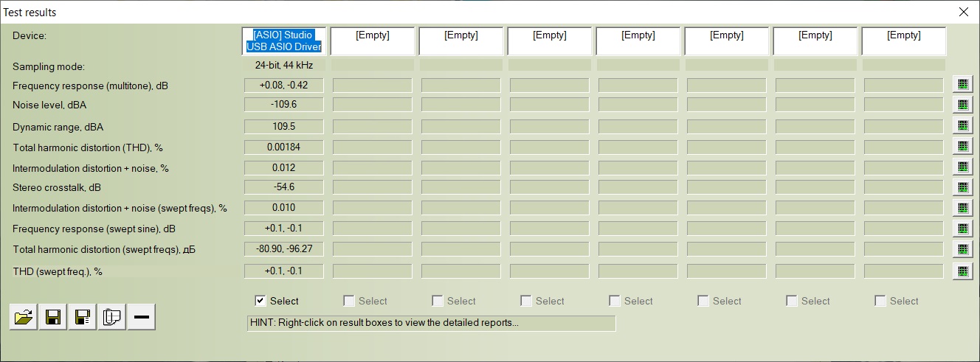Click the -109.6 noise level result box
The width and height of the screenshot is (980, 362).
click(x=284, y=105)
